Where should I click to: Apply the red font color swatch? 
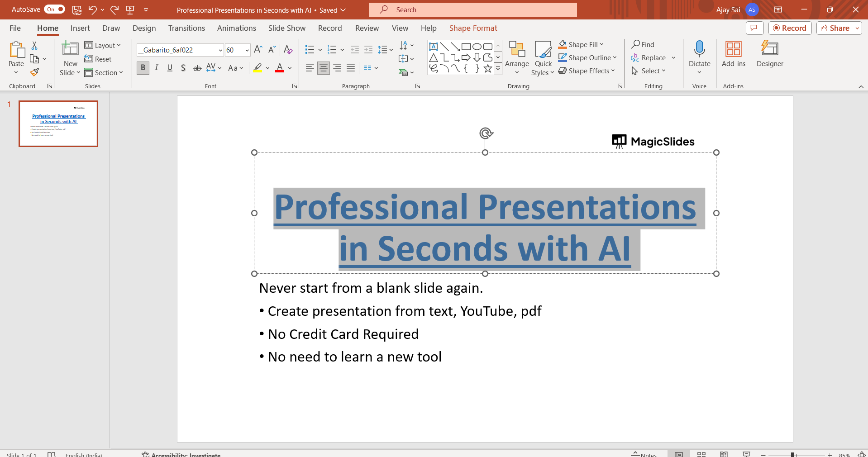click(280, 68)
